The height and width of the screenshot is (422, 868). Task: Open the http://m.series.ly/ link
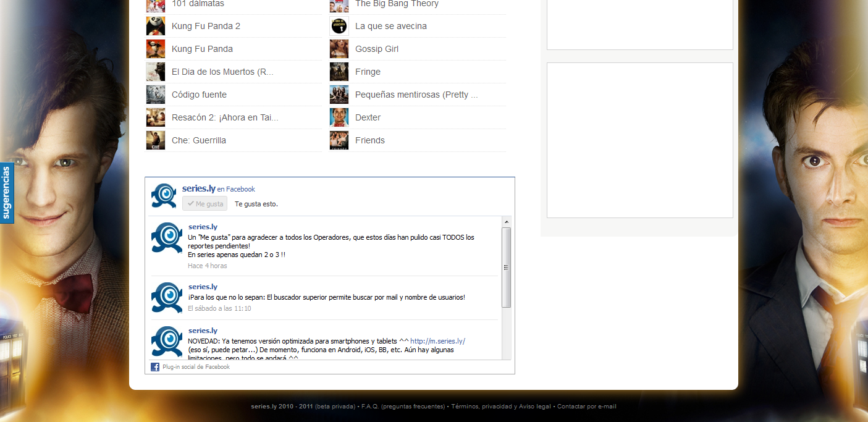click(437, 341)
